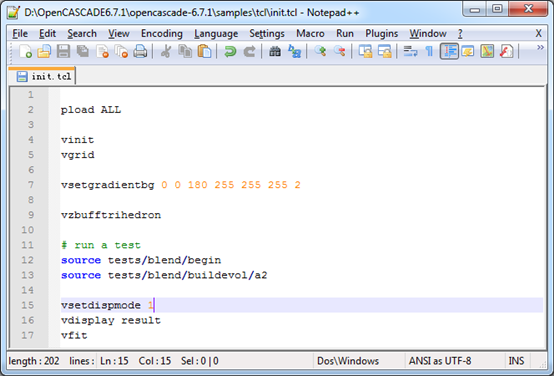This screenshot has height=376, width=554.
Task: Close document using menu bar X
Action: (x=538, y=34)
